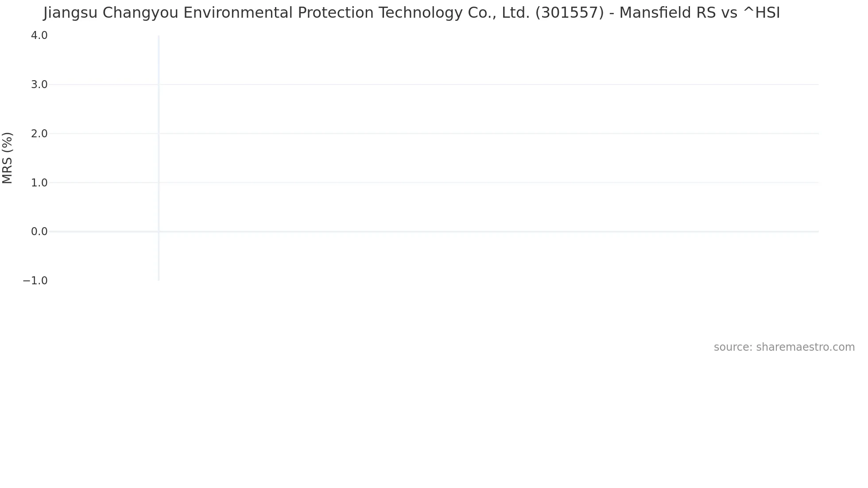This screenshot has width=868, height=488.
Task: Click the bottom end of the vertical line
Action: tap(159, 279)
